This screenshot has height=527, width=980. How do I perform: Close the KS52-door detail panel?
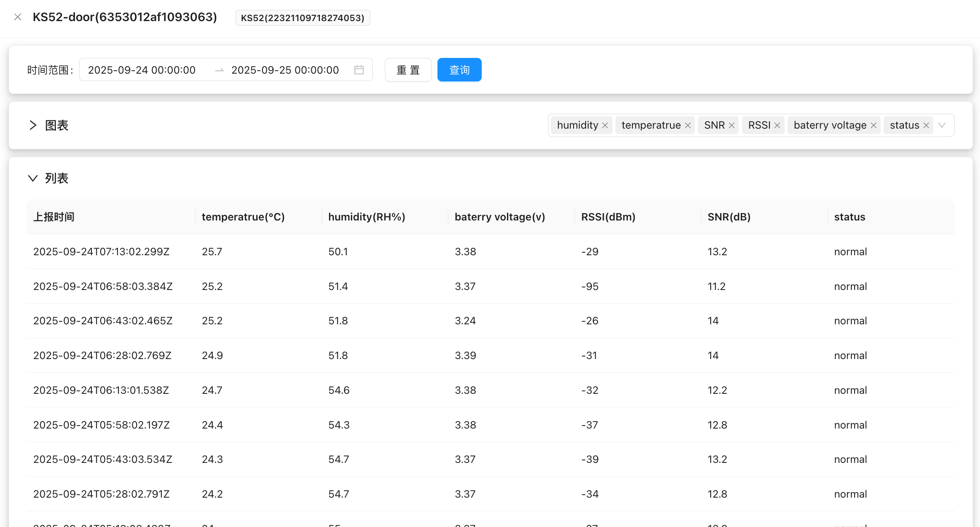17,17
